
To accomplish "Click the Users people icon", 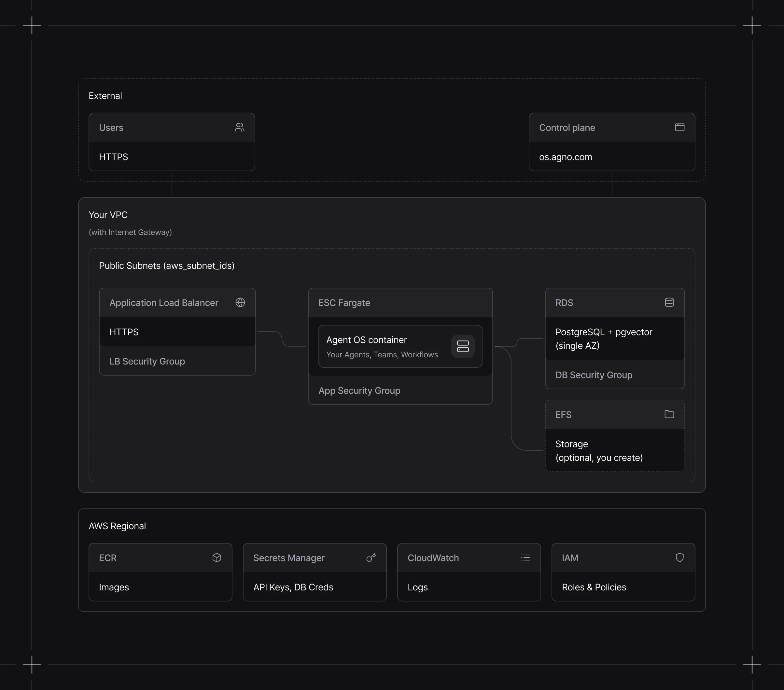I will pyautogui.click(x=239, y=127).
